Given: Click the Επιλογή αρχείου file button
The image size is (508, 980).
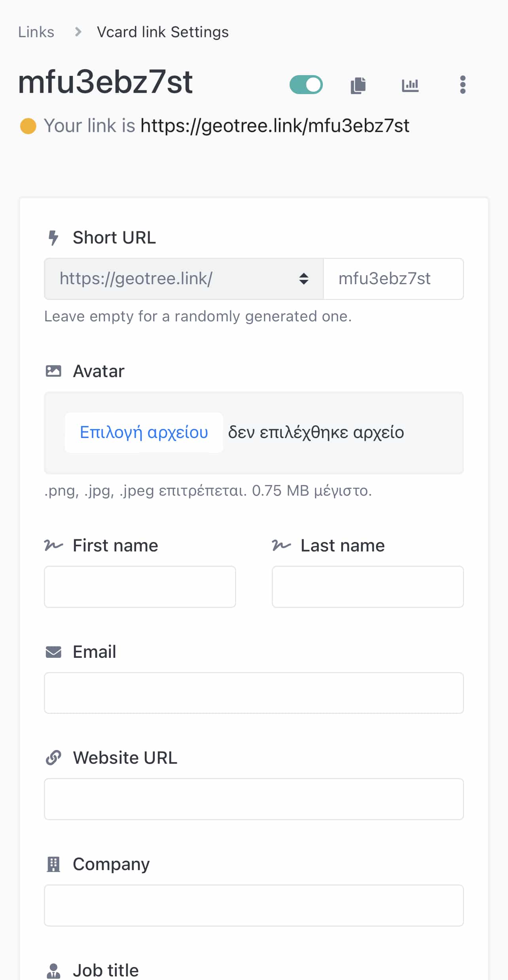Looking at the screenshot, I should tap(144, 432).
